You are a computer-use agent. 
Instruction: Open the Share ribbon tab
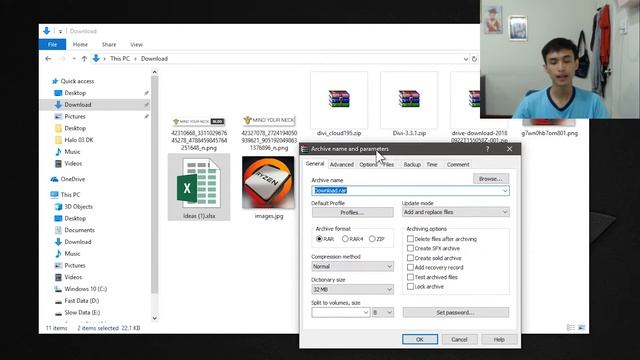coord(109,44)
